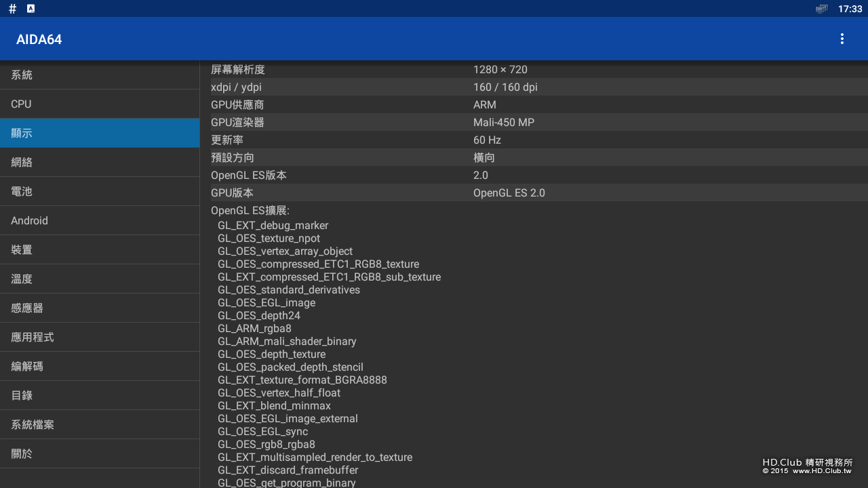Open the 系統檔案 category
Viewport: 868px width, 488px height.
click(100, 424)
